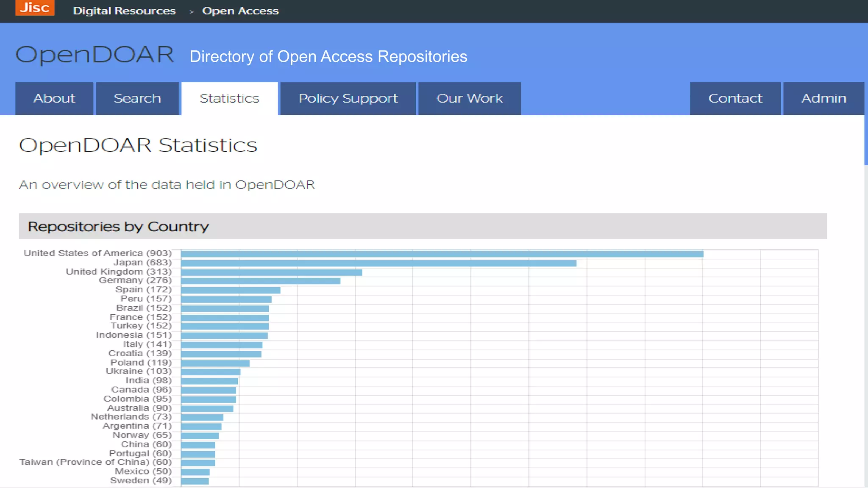Screen dimensions: 868x488
Task: Click the India (98) label
Action: tap(149, 380)
